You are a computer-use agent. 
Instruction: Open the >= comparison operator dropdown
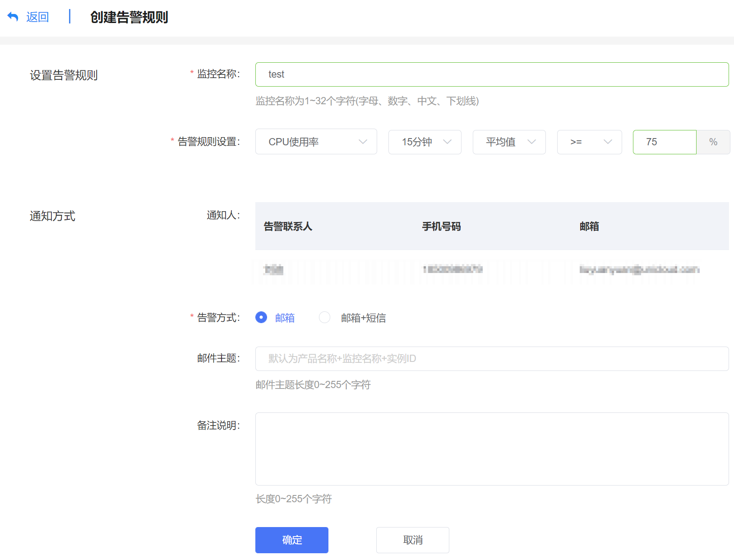(589, 142)
